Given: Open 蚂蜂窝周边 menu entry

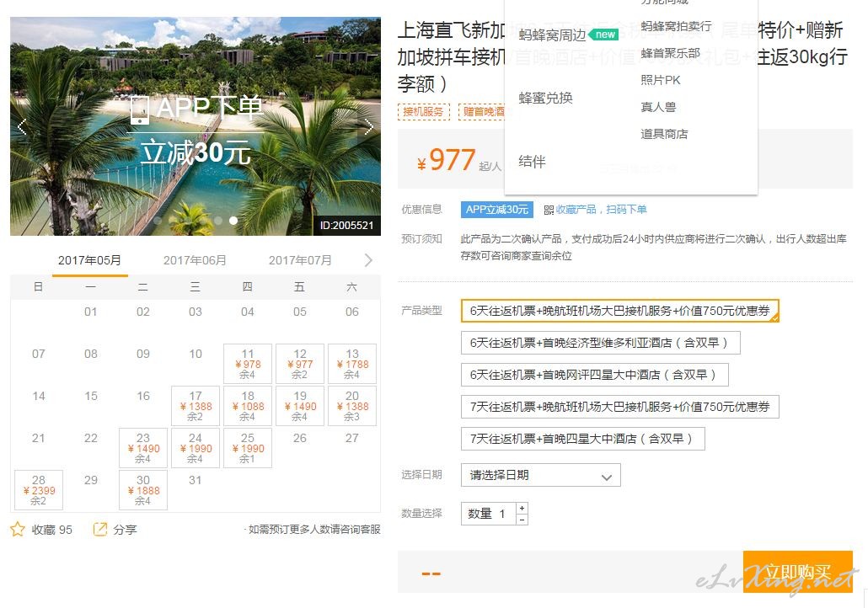Looking at the screenshot, I should click(552, 35).
